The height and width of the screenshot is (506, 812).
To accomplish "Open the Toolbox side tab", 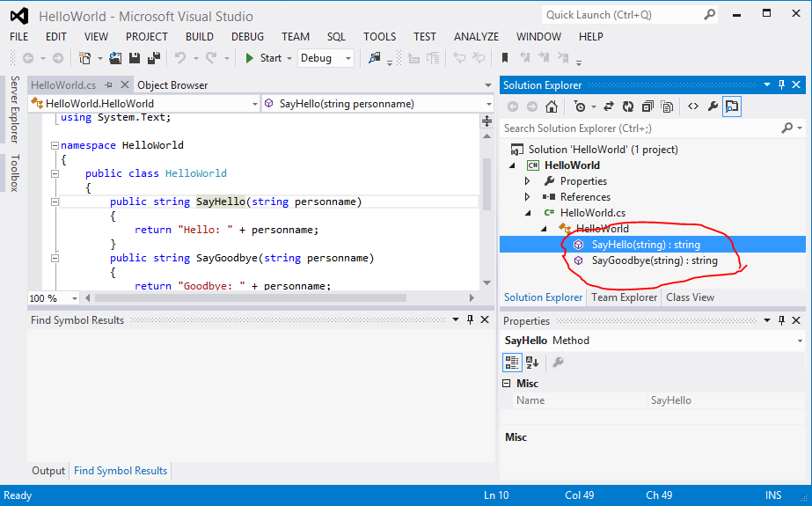I will (14, 173).
